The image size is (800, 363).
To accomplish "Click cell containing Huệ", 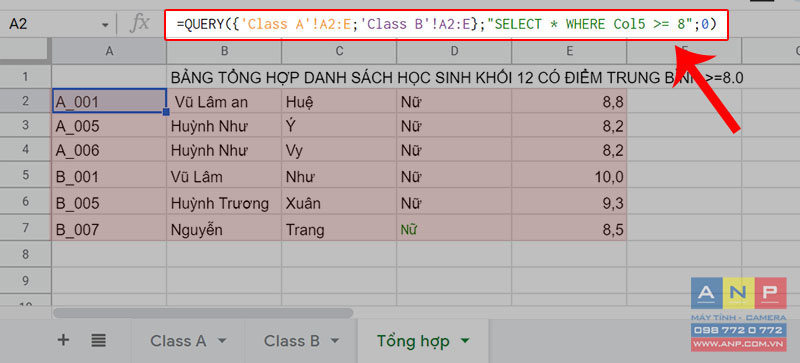I will pyautogui.click(x=339, y=102).
